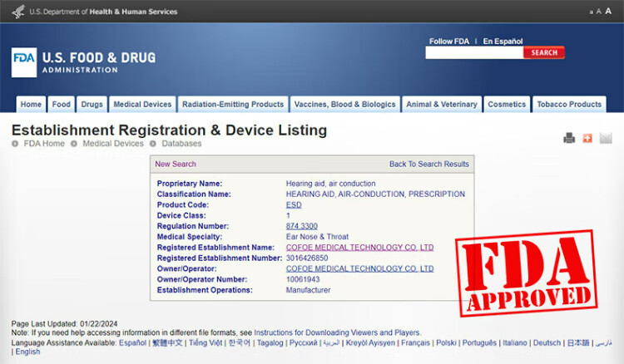Image resolution: width=624 pixels, height=364 pixels.
Task: Click Back To Search Results link
Action: (428, 164)
